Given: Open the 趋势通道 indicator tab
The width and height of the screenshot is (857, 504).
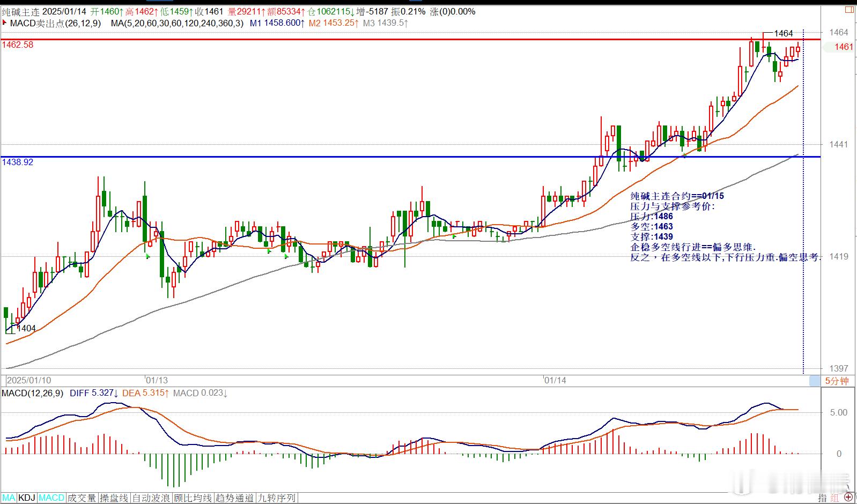Looking at the screenshot, I should pyautogui.click(x=234, y=498).
